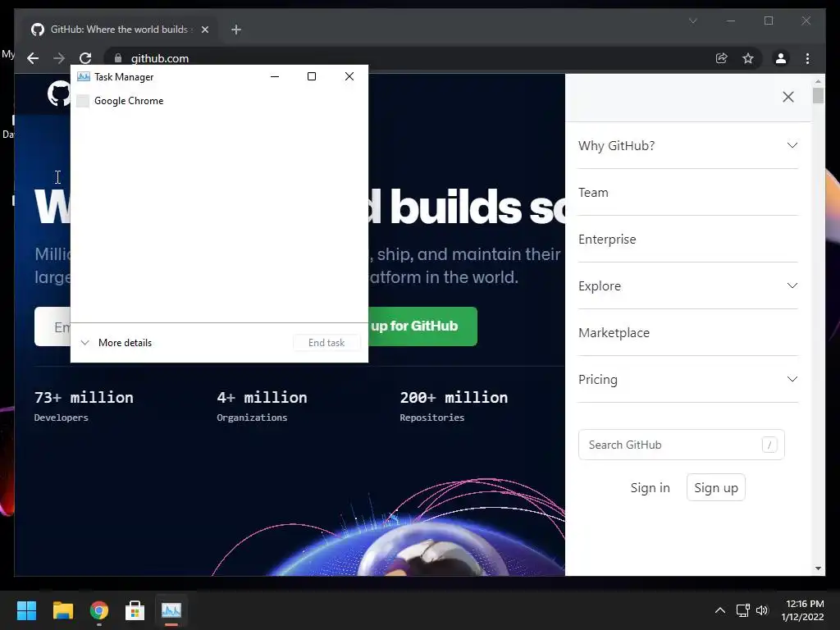Image resolution: width=840 pixels, height=630 pixels.
Task: Click the Chrome taskbar icon
Action: (98, 610)
